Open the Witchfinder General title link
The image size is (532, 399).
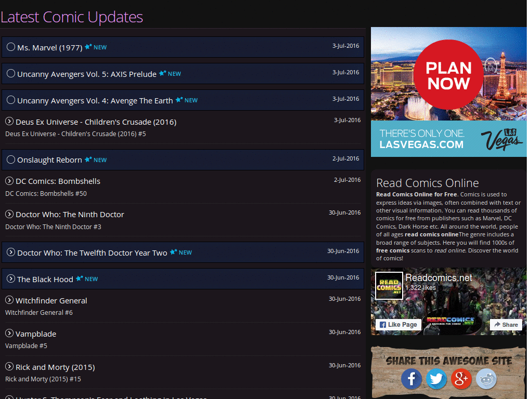pyautogui.click(x=51, y=301)
